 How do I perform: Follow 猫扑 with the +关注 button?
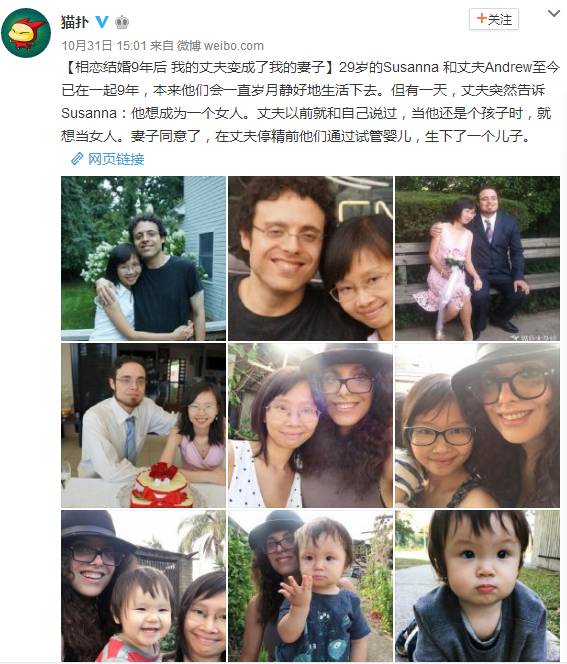pos(494,19)
